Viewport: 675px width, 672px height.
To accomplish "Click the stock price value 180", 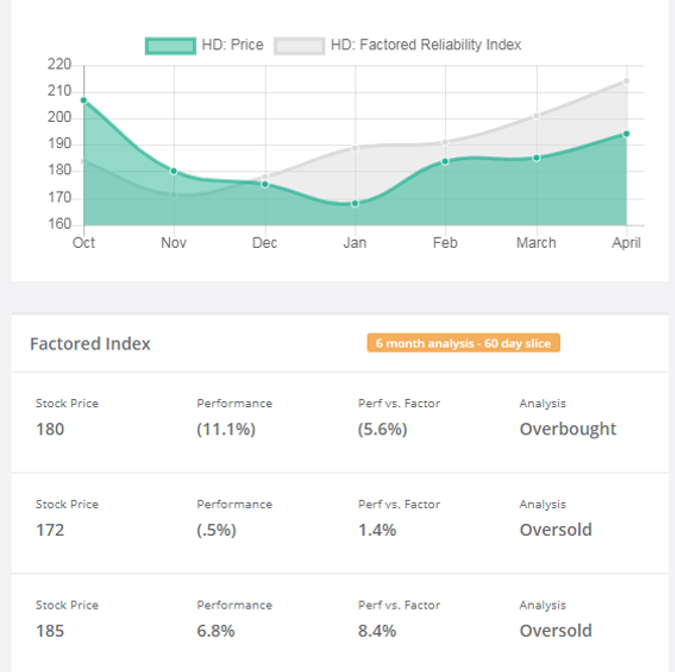I will pos(50,429).
